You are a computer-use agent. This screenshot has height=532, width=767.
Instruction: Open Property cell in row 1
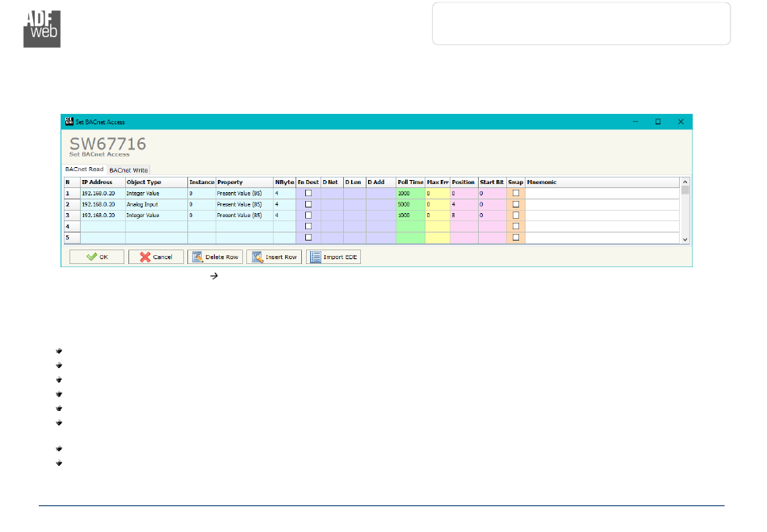pos(244,194)
